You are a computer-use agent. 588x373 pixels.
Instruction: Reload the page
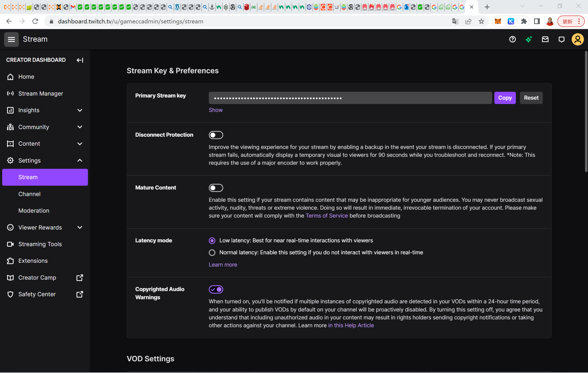tap(35, 21)
